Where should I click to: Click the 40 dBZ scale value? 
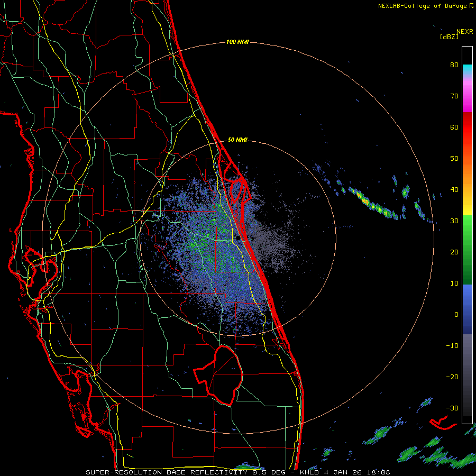tap(454, 190)
